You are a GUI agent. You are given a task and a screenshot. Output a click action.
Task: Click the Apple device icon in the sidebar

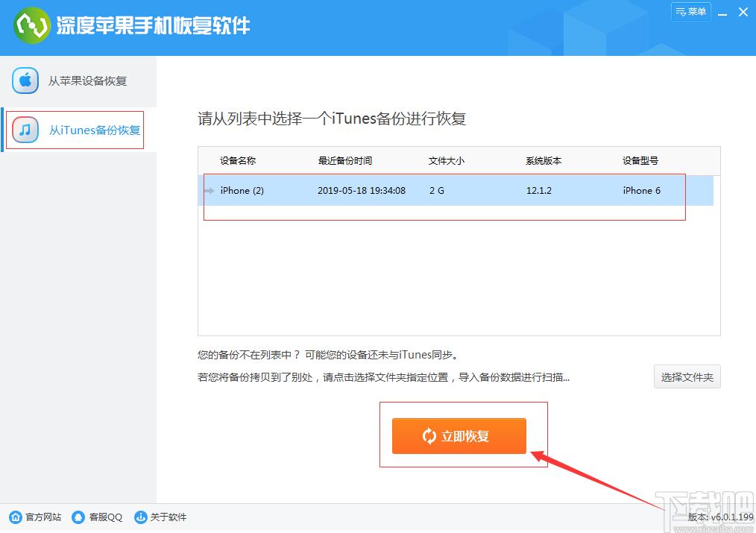(x=25, y=81)
